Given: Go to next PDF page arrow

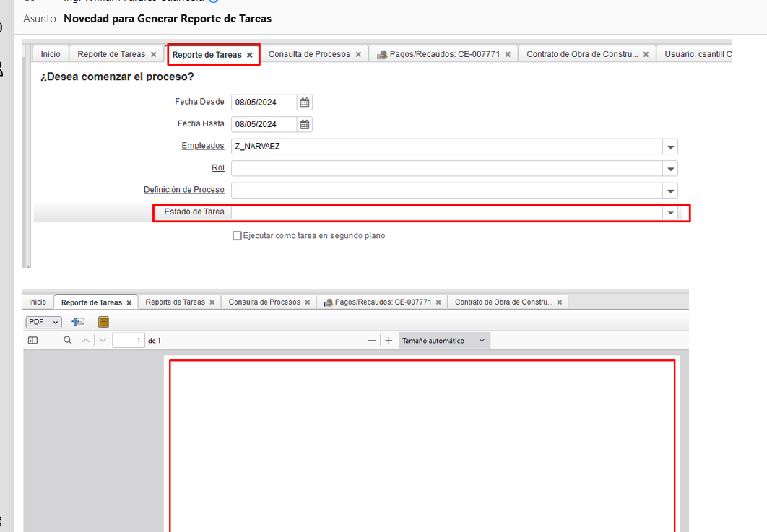Looking at the screenshot, I should [103, 340].
